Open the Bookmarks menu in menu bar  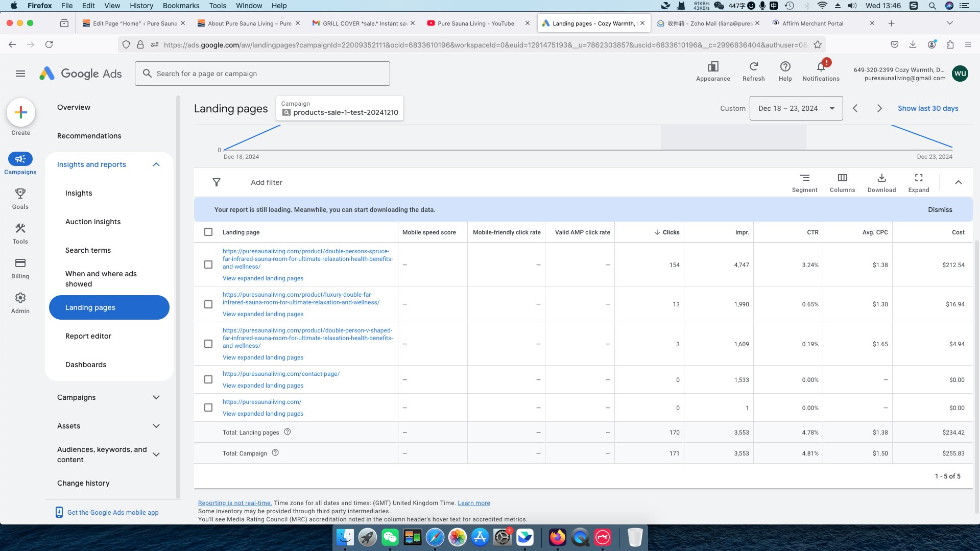[x=181, y=6]
